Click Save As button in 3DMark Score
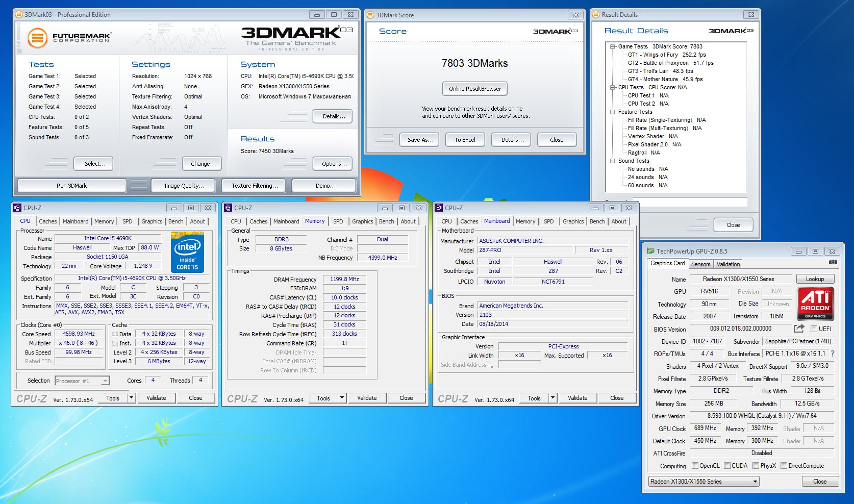Screen dimensions: 854x504 pyautogui.click(x=420, y=140)
